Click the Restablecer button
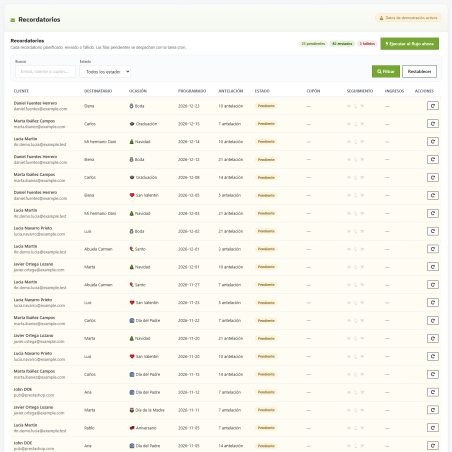The width and height of the screenshot is (452, 452). [x=419, y=71]
